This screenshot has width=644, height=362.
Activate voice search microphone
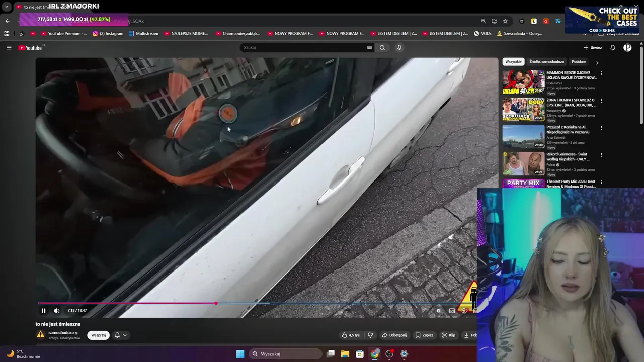(x=399, y=48)
